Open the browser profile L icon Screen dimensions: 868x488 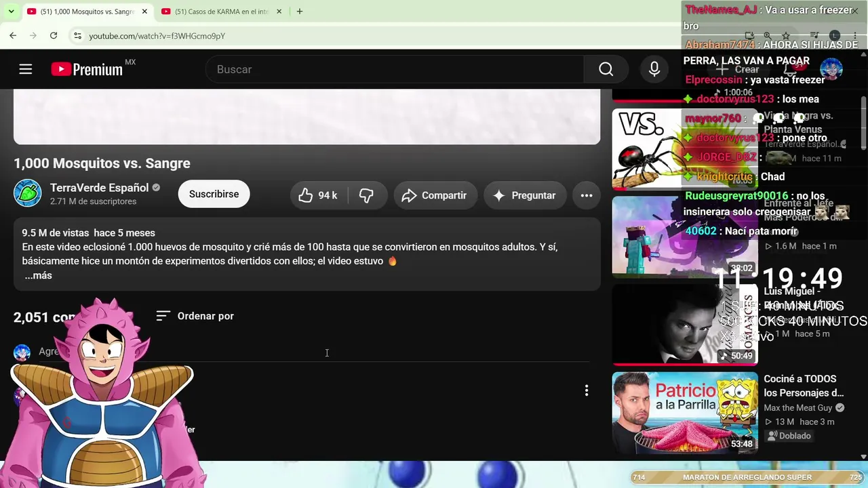click(x=835, y=35)
